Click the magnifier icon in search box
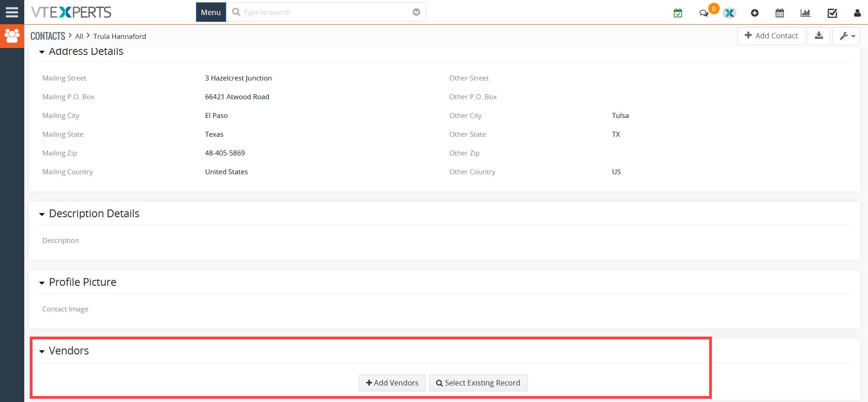868x402 pixels. (236, 12)
